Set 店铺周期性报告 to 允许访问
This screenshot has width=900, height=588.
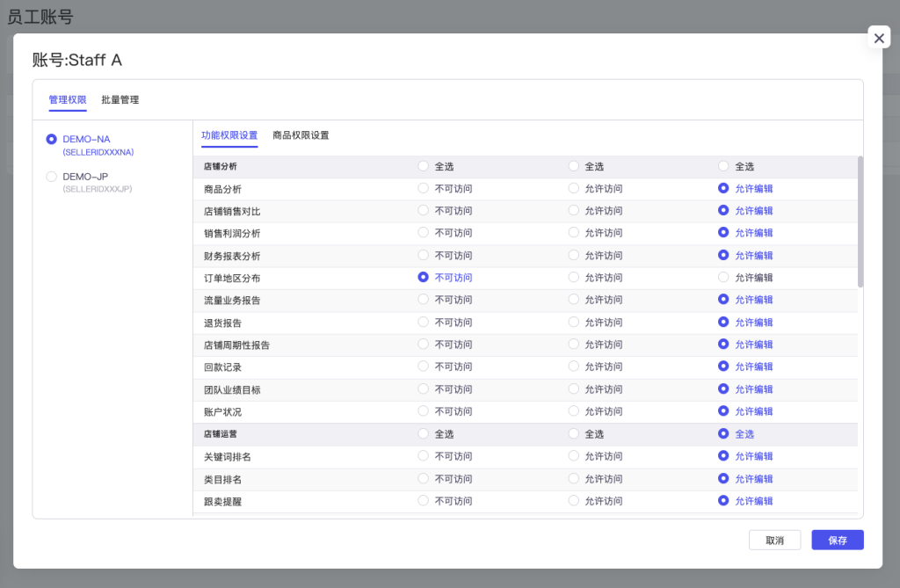tap(573, 345)
